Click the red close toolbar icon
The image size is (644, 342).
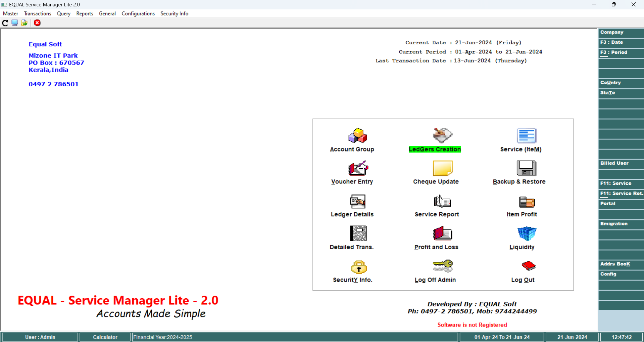coord(37,23)
